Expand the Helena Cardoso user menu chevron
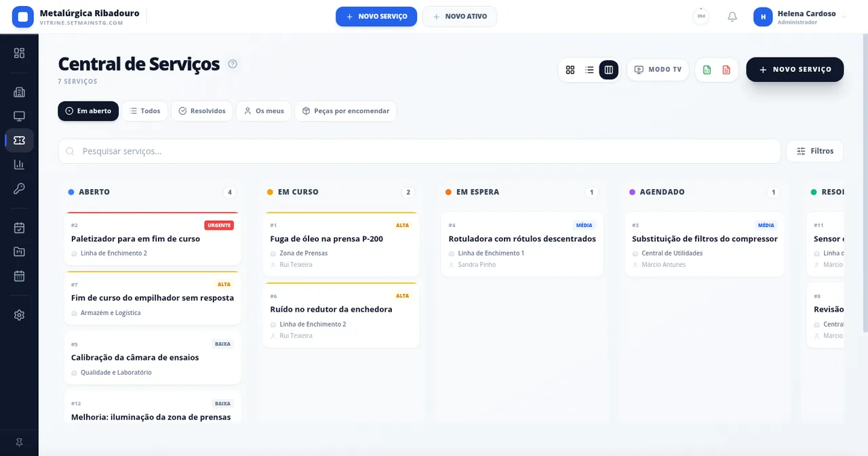 [844, 17]
